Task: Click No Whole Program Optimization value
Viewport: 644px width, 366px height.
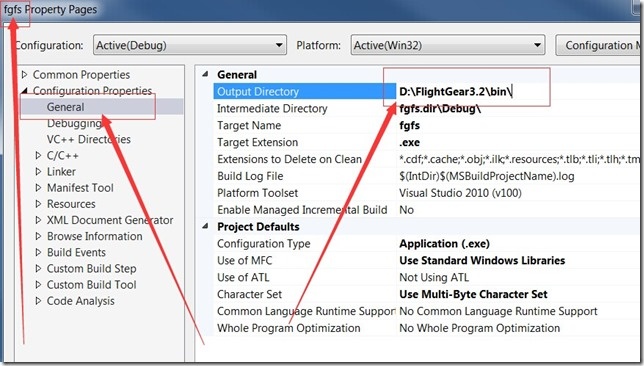Action: point(480,328)
